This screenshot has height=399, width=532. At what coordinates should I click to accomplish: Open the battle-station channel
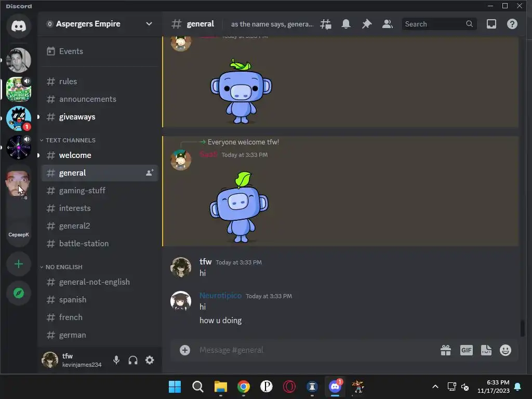click(99, 243)
